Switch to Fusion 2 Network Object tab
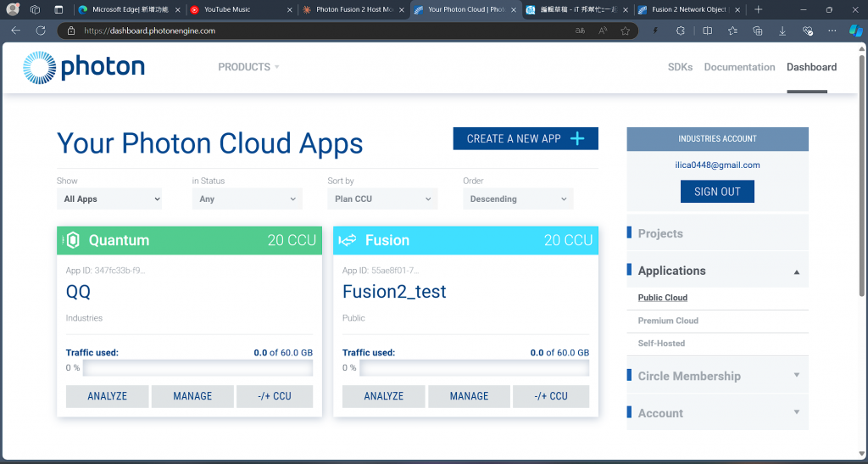The height and width of the screenshot is (464, 868). (688, 9)
